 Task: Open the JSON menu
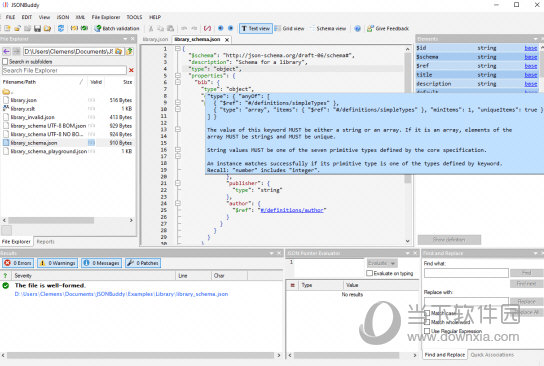click(x=63, y=17)
